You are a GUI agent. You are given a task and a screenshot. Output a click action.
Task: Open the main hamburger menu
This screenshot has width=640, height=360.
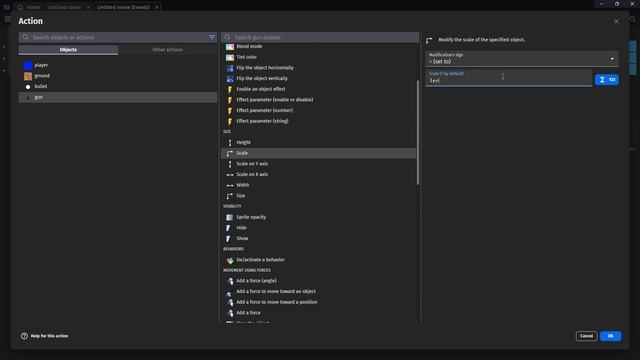click(7, 7)
